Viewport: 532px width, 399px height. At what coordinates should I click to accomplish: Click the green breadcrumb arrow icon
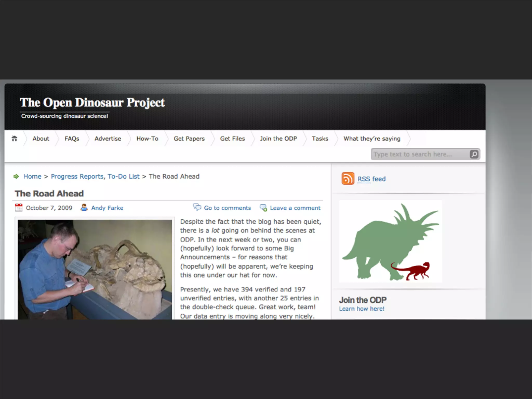click(16, 176)
